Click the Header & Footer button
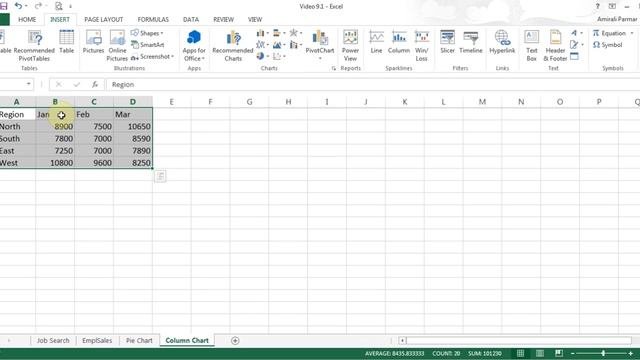 [555, 46]
